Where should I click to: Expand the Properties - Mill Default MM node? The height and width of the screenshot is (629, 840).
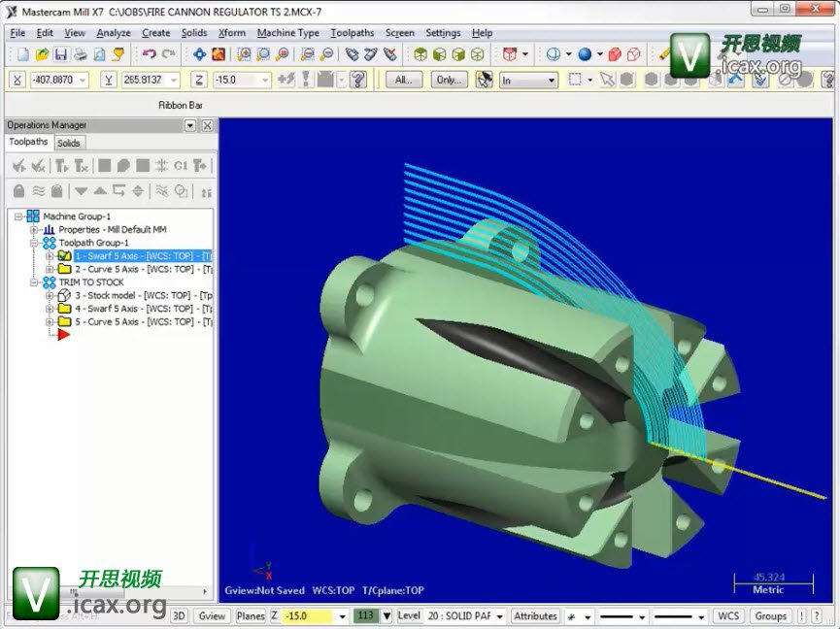(x=34, y=230)
